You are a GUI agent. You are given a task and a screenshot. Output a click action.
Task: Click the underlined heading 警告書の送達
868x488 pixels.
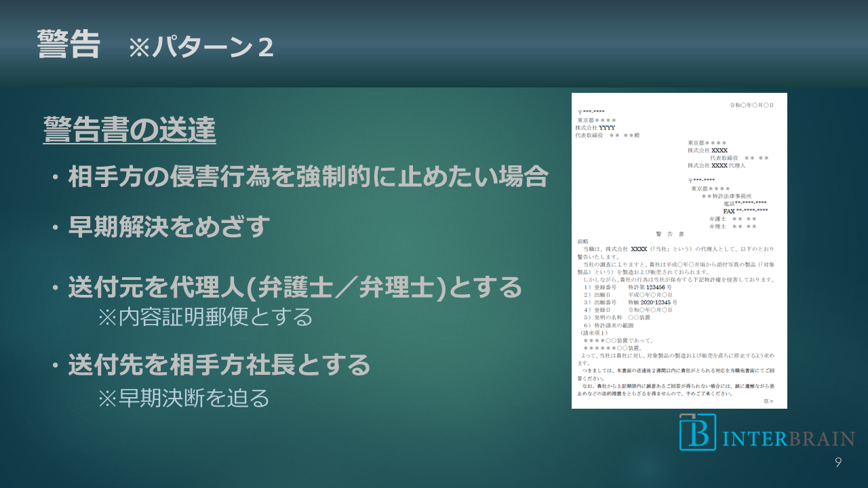coord(130,129)
